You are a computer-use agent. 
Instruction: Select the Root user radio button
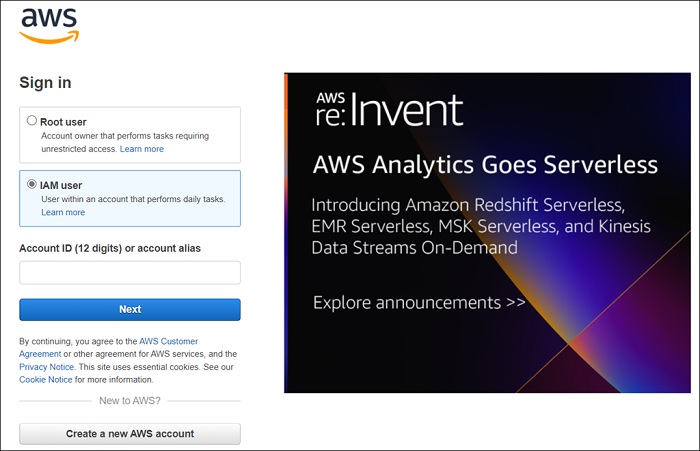tap(32, 121)
